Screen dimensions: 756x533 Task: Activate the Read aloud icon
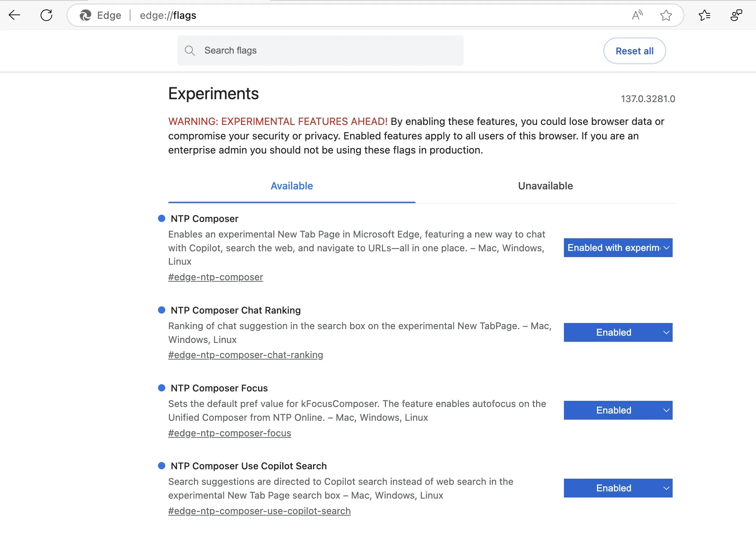637,15
